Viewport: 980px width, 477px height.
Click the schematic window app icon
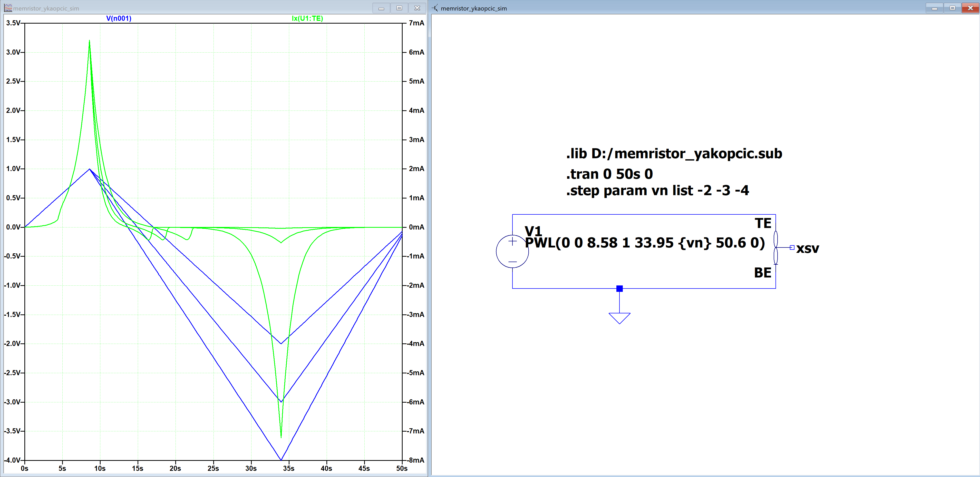coord(435,8)
